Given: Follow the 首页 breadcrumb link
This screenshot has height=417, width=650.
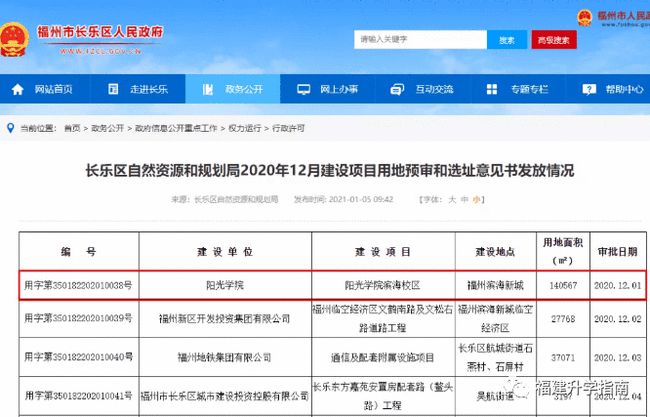Looking at the screenshot, I should coord(72,128).
